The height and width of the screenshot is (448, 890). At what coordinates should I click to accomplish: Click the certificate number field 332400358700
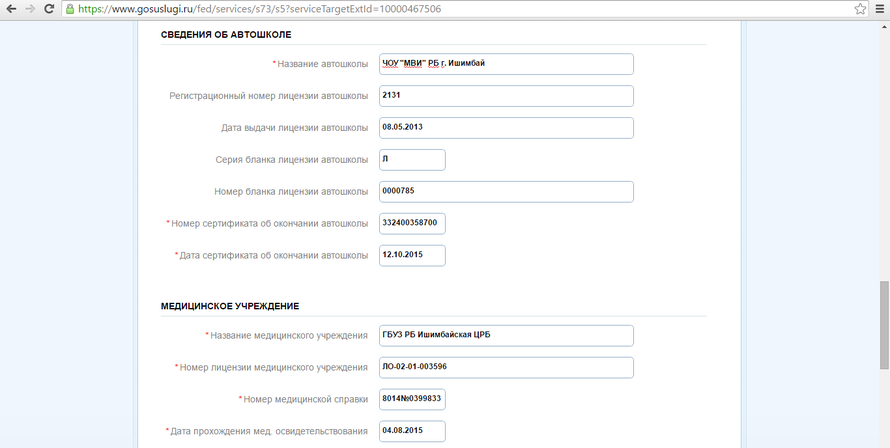click(412, 223)
